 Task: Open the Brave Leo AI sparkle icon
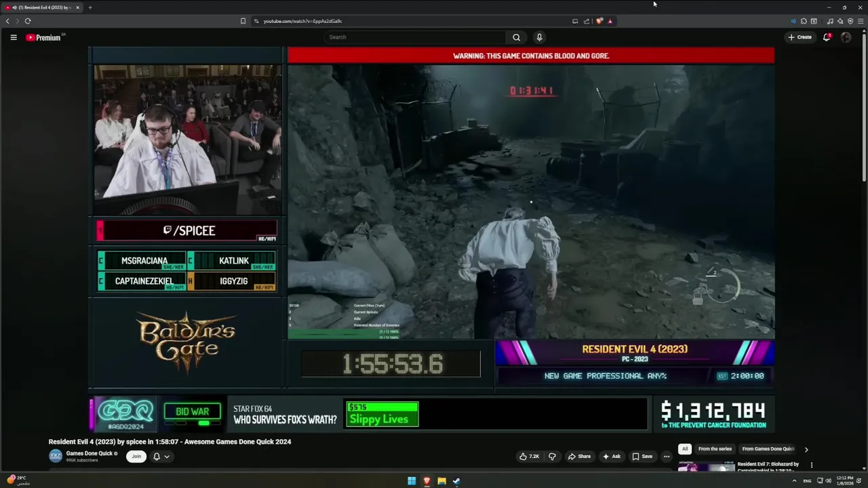[840, 21]
